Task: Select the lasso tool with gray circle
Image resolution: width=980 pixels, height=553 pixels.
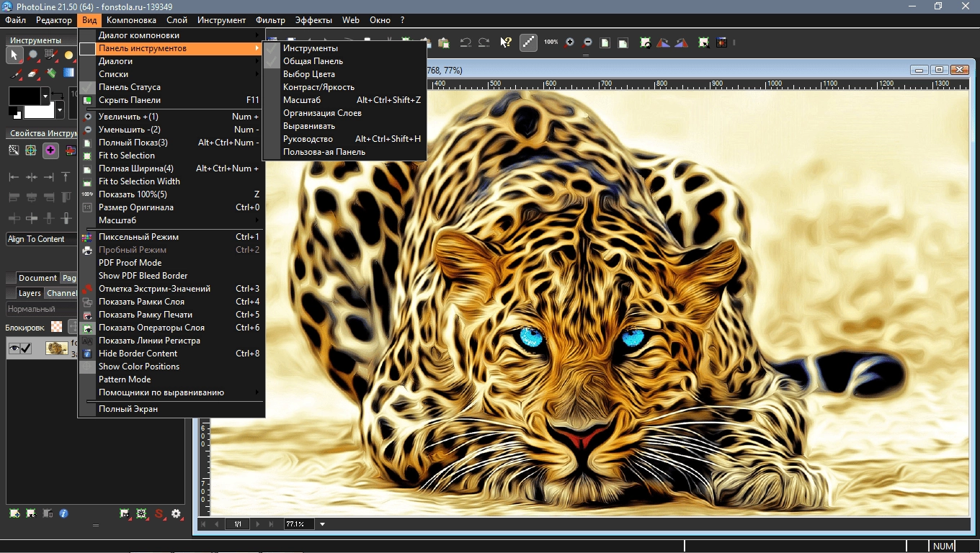Action: coord(33,55)
